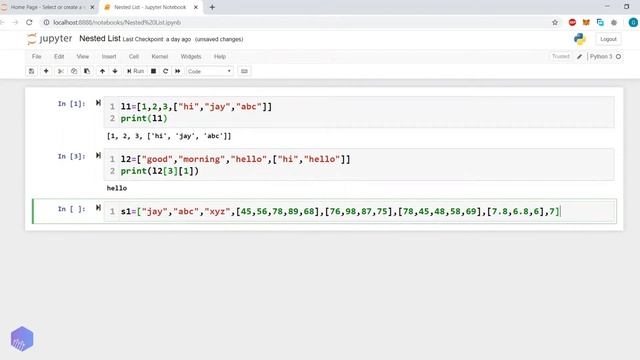Open the browser profile avatar

pyautogui.click(x=633, y=22)
